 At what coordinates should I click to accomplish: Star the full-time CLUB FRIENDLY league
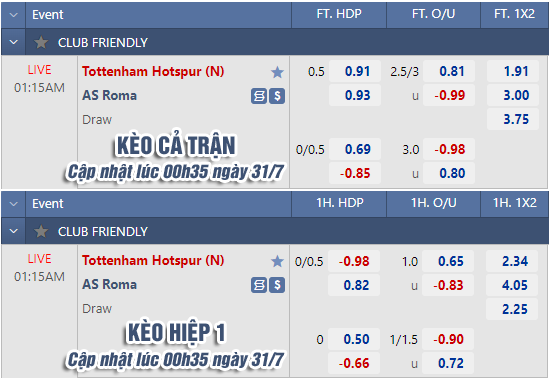coord(41,43)
